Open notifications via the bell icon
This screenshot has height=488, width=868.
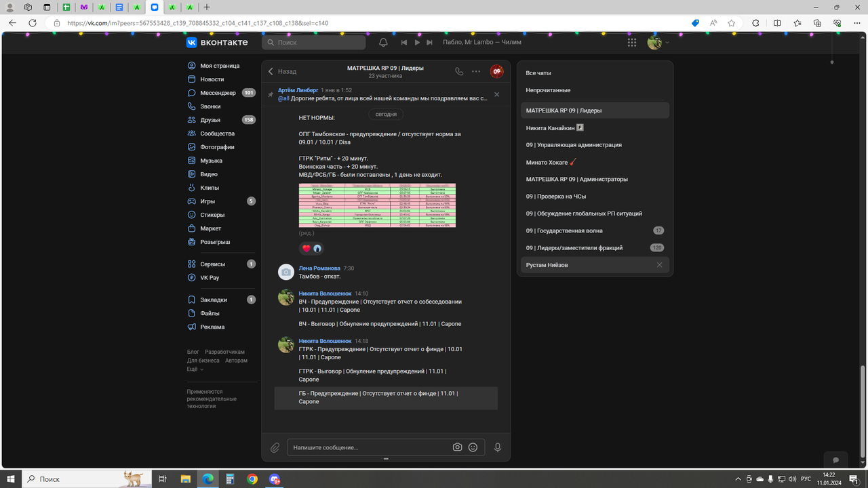click(x=382, y=42)
